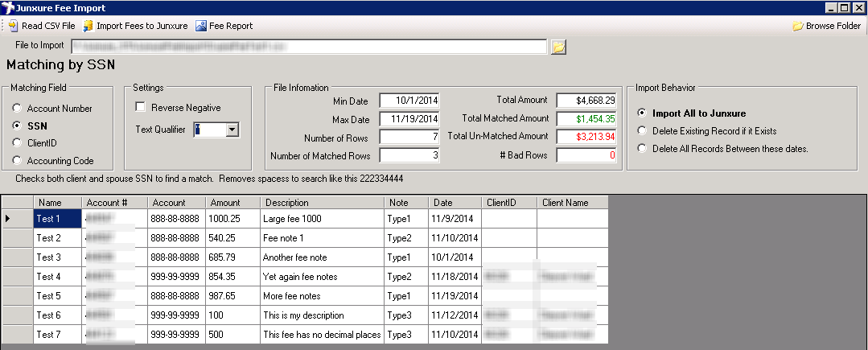Click the Import Fees to Junxure icon
Viewport: 868px width, 350px height.
pos(88,26)
